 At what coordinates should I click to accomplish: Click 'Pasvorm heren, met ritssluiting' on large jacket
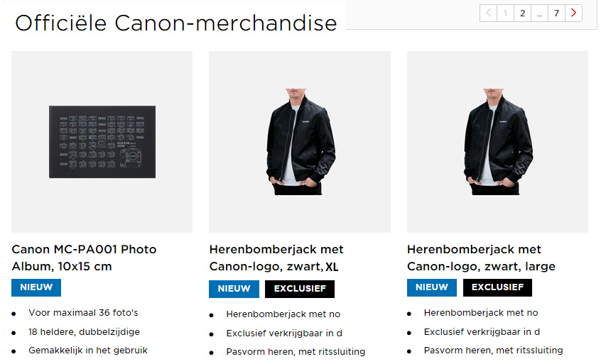pos(493,350)
